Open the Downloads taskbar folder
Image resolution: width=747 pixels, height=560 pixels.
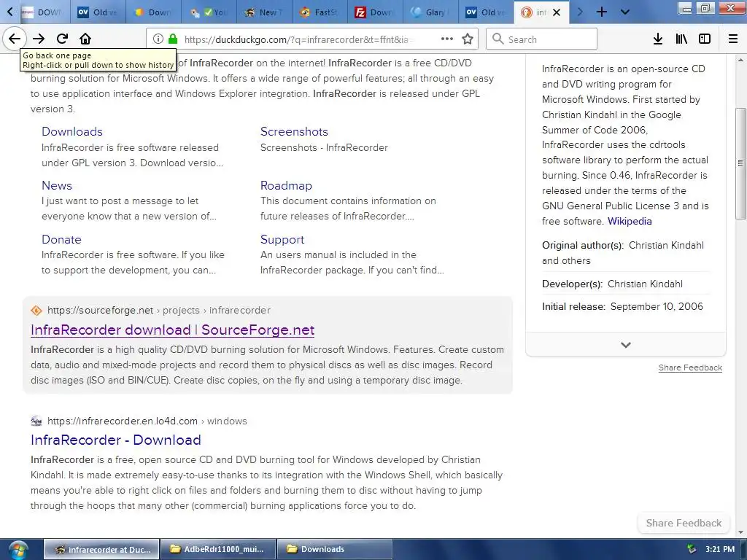334,550
